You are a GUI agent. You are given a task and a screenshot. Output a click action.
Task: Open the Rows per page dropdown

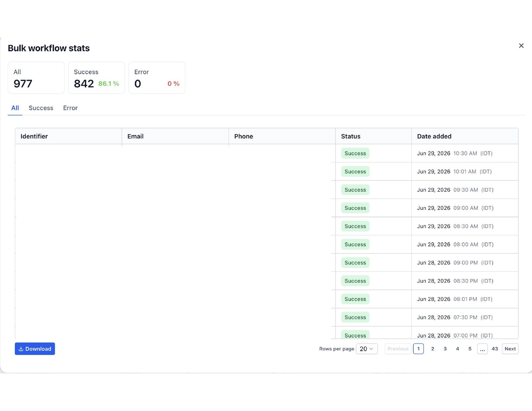[367, 349]
